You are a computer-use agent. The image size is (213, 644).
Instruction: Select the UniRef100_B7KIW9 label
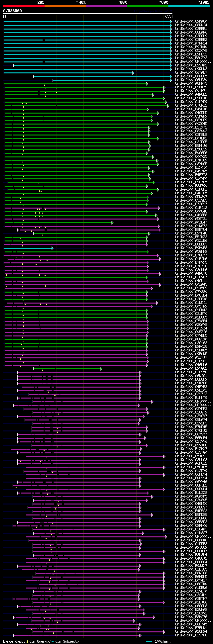pyautogui.click(x=191, y=160)
